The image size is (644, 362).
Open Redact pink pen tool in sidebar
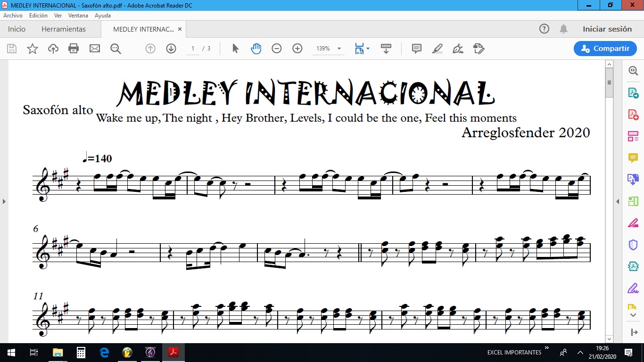pos(633,223)
